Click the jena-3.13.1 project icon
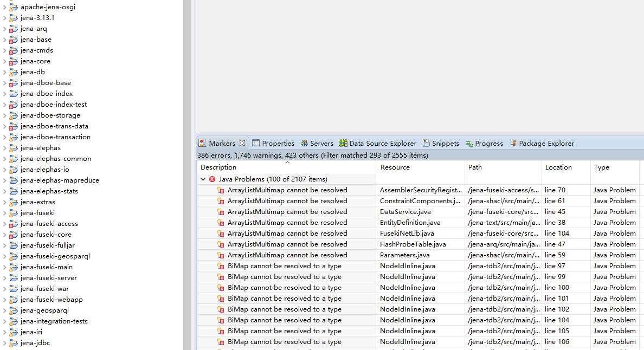 pos(14,18)
